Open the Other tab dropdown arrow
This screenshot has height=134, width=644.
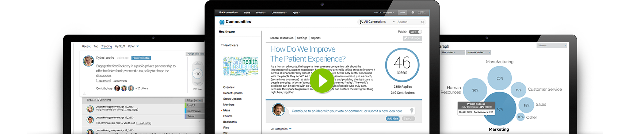[138, 46]
